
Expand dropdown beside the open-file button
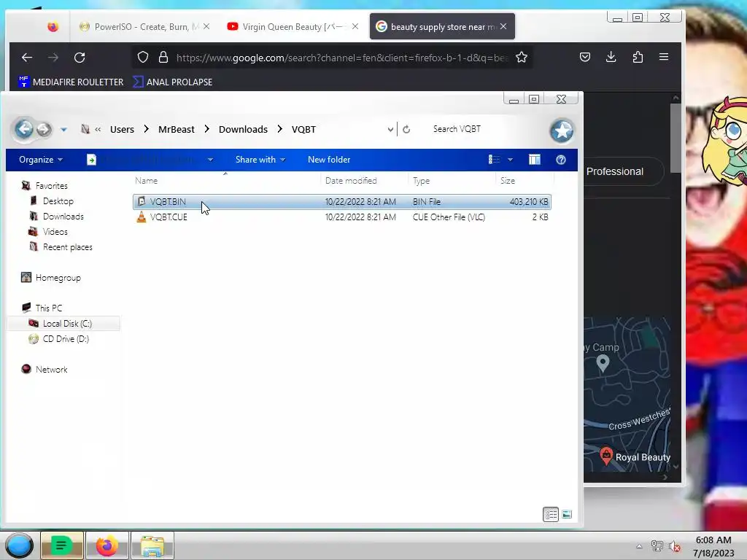point(210,160)
